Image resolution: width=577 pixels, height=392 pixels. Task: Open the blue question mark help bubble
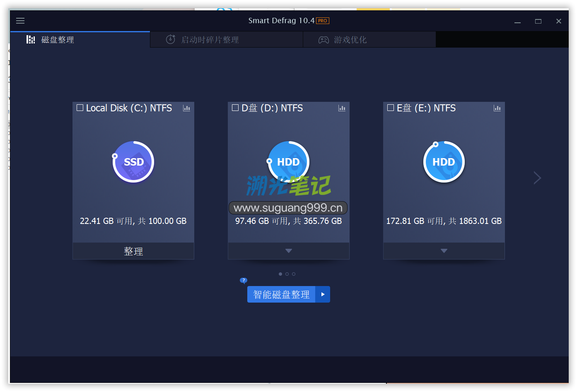tap(244, 280)
